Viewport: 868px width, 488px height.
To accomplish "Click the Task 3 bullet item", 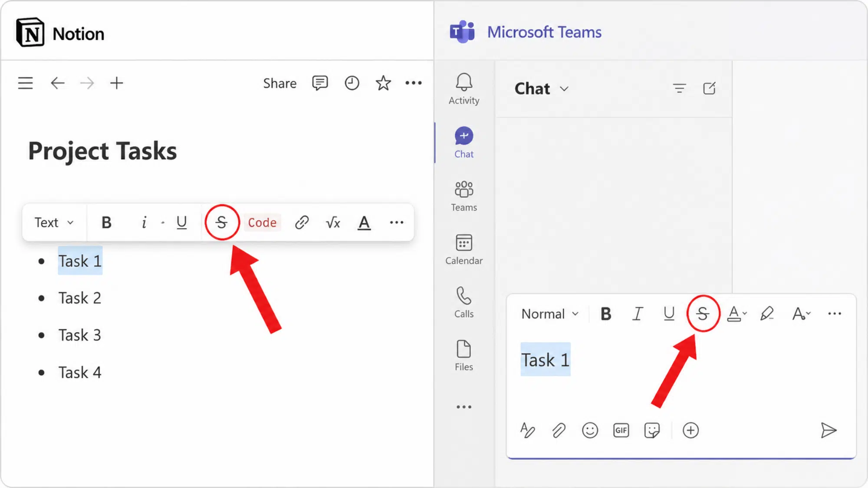I will point(80,335).
